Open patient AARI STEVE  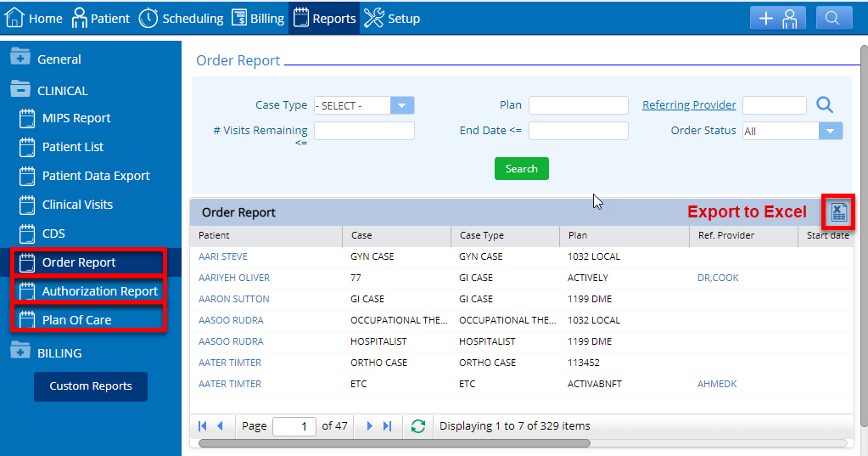(x=223, y=256)
